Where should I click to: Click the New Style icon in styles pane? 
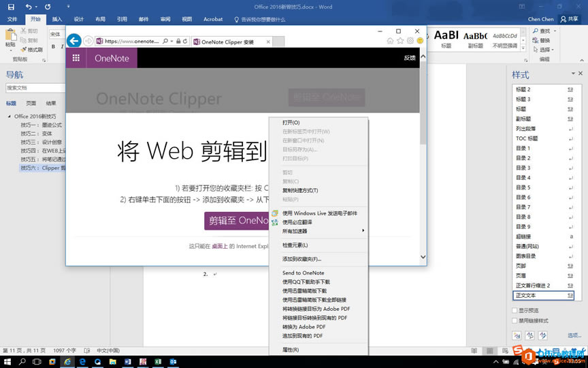(517, 336)
